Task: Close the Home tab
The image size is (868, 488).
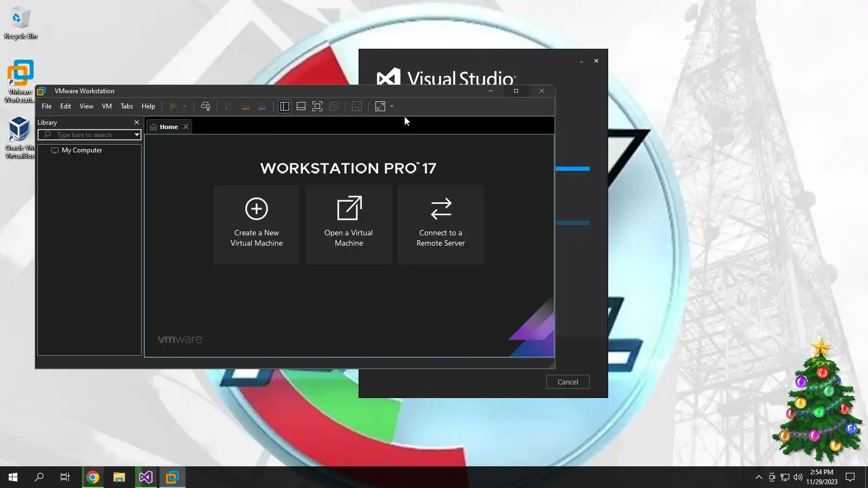Action: pyautogui.click(x=186, y=127)
